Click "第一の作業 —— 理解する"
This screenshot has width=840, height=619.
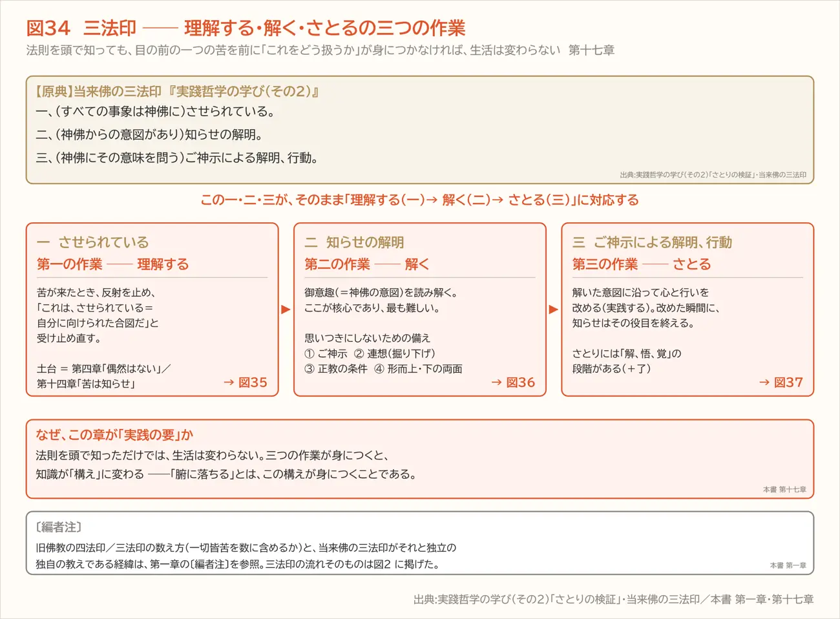click(113, 264)
